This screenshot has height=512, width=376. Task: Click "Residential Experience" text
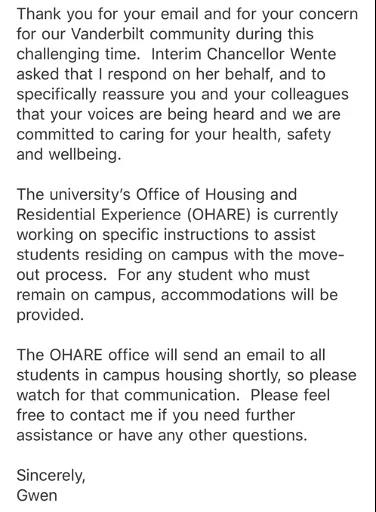coord(99,215)
